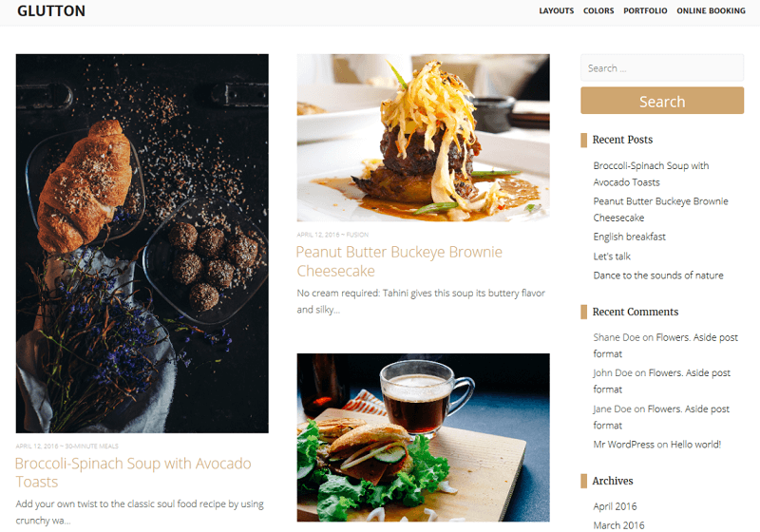Open the Colors menu item
The image size is (760, 532).
(x=598, y=10)
